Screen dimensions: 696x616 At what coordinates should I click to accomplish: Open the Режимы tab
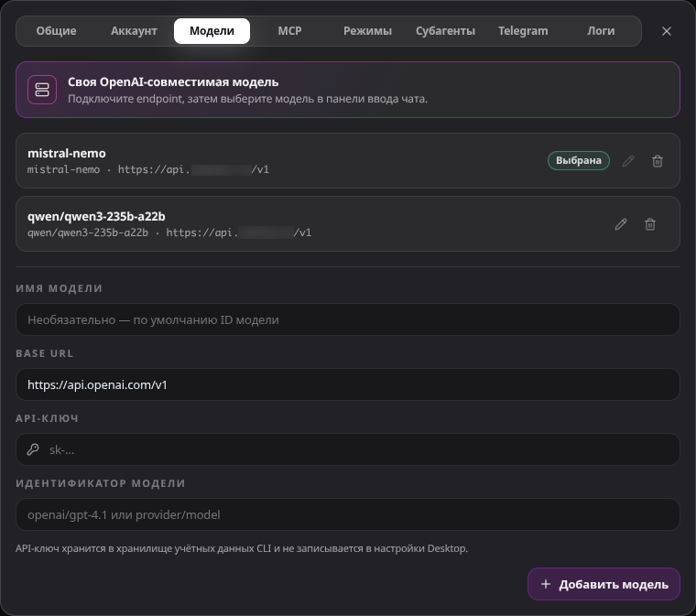pos(367,31)
